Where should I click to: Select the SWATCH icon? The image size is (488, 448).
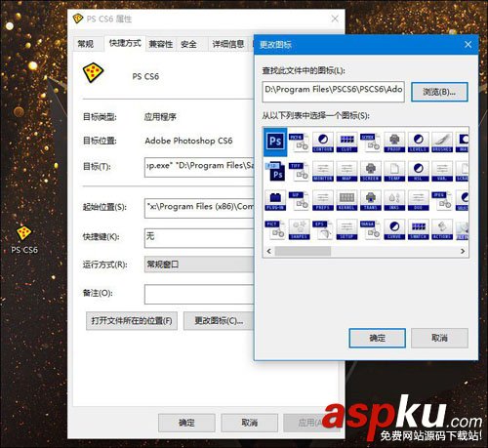pyautogui.click(x=419, y=229)
